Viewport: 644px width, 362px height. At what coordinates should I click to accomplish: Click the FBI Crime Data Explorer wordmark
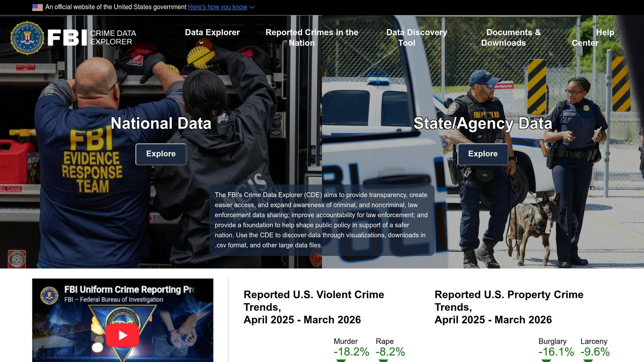[92, 38]
